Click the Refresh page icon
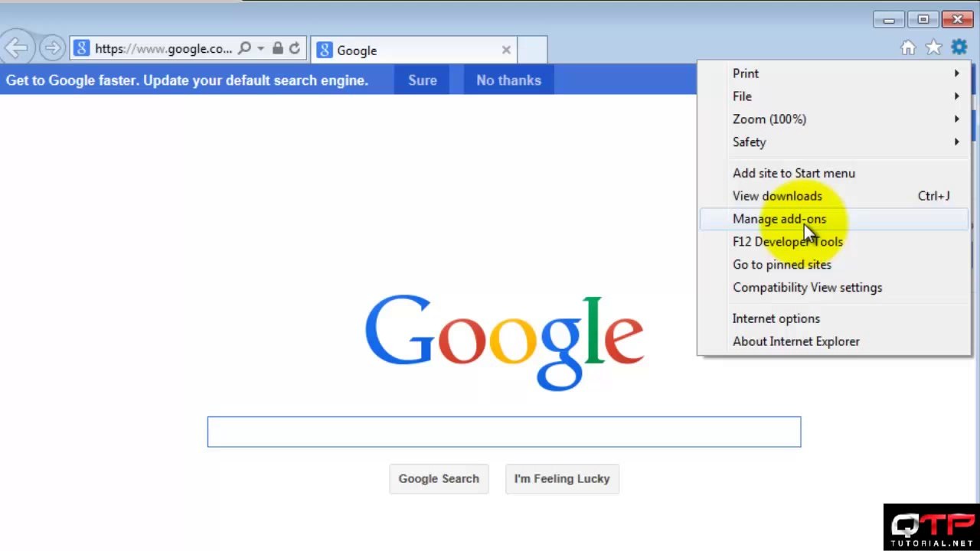This screenshot has width=980, height=551. pyautogui.click(x=295, y=48)
